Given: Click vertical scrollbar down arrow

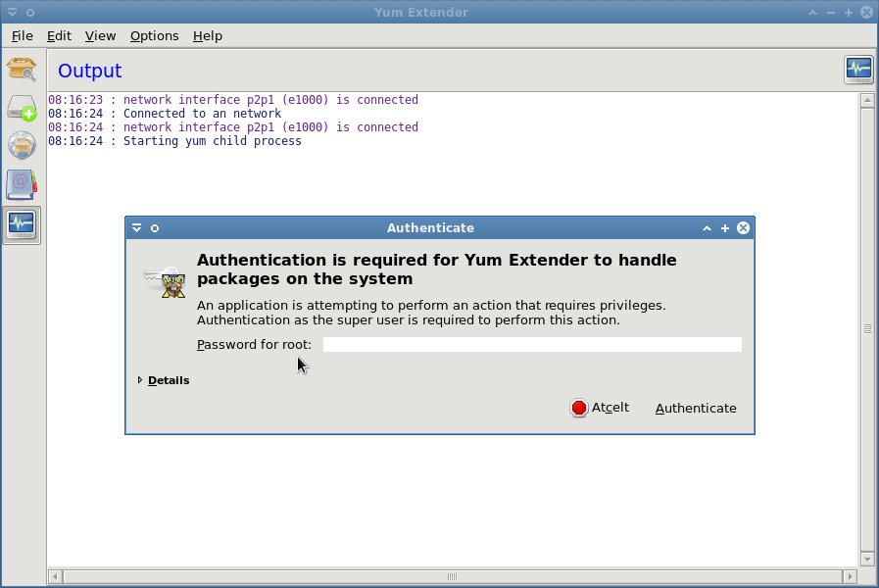Looking at the screenshot, I should pyautogui.click(x=867, y=559).
